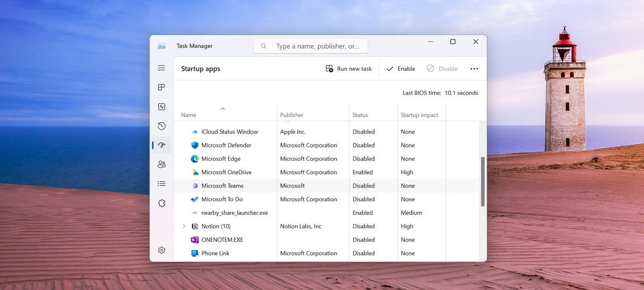Minimize the Task Manager window

point(431,42)
